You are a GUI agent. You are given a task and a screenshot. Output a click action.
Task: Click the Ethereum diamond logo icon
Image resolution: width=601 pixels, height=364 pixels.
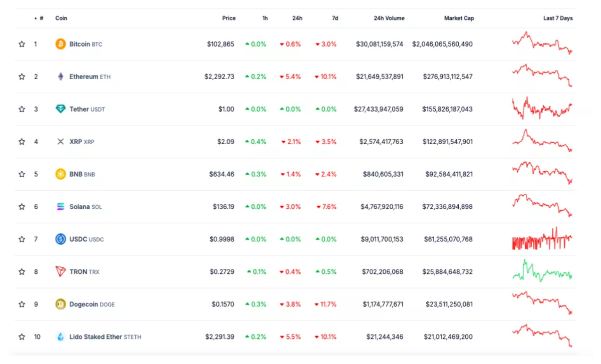click(x=61, y=77)
